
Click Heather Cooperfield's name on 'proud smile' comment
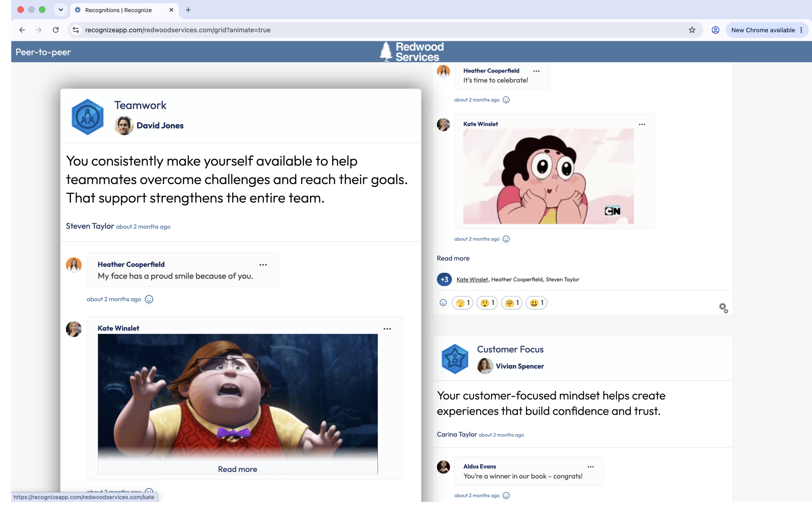[131, 264]
